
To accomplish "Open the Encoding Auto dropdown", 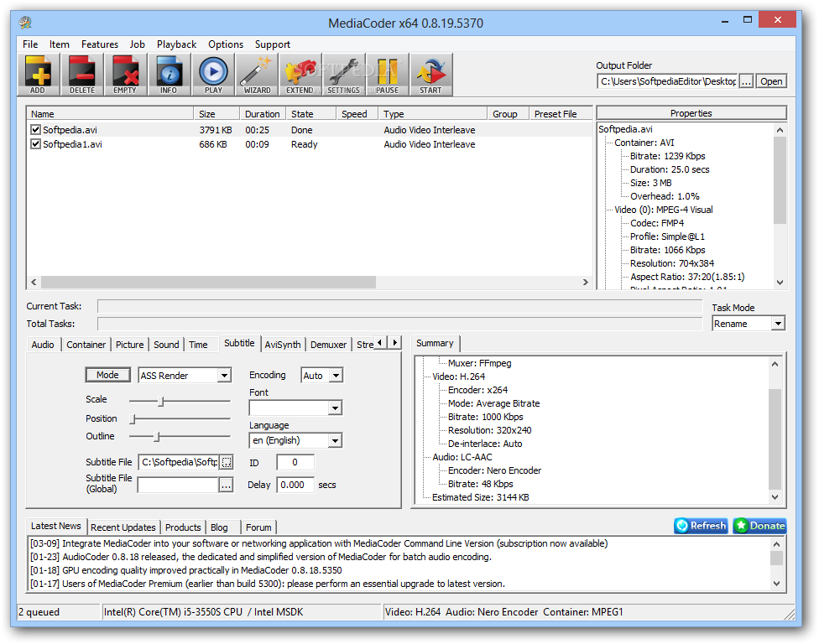I will tap(336, 375).
